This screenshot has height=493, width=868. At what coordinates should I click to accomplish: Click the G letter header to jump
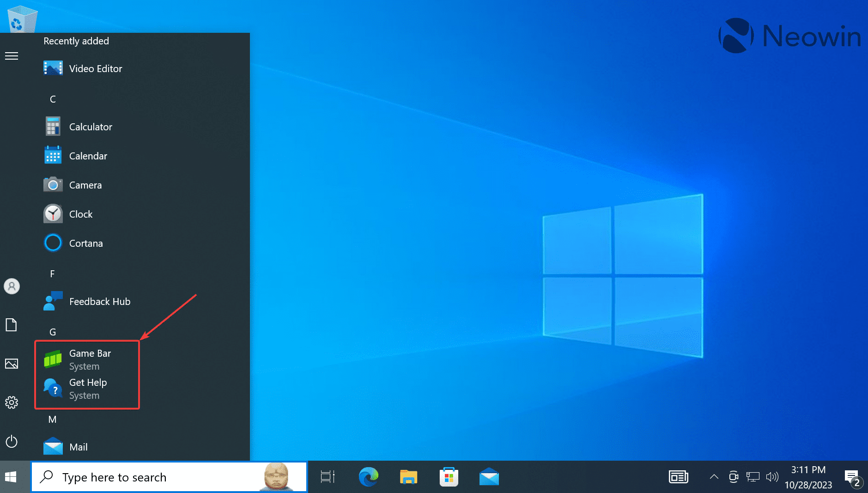click(x=53, y=332)
